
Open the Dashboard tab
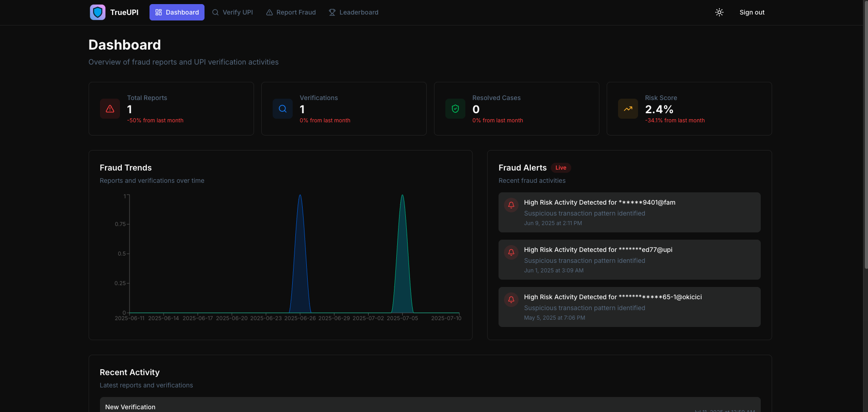[177, 12]
